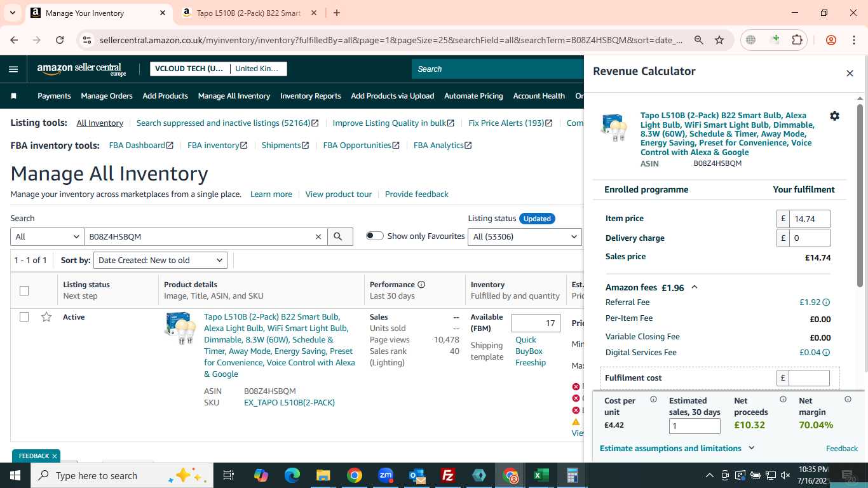This screenshot has height=488, width=868.
Task: Open Revenue Calculator settings gear
Action: pyautogui.click(x=834, y=116)
